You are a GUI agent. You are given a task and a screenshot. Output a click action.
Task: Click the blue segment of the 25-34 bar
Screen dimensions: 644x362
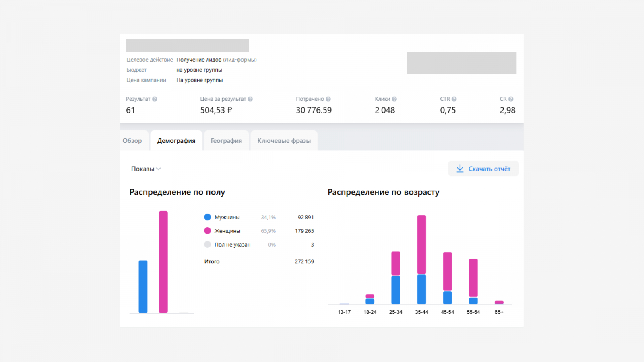click(x=396, y=290)
